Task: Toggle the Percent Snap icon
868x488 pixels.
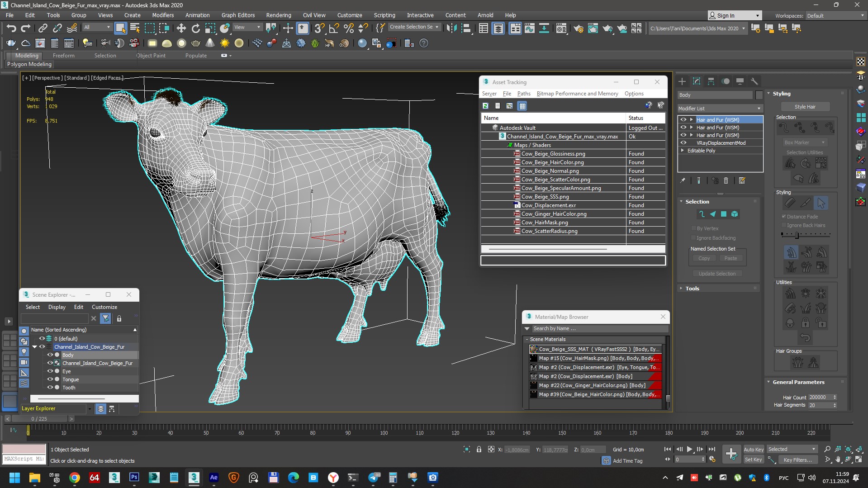Action: coord(348,28)
